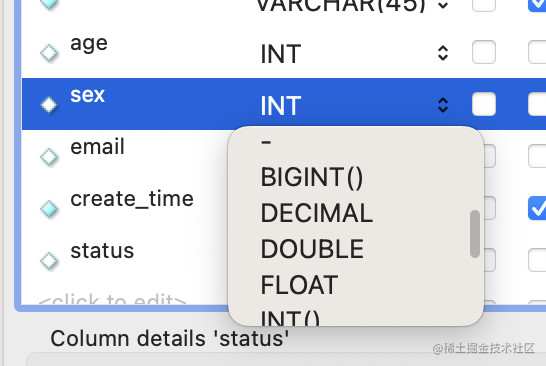Screen dimensions: 546x366
Task: Open the datatype dropdown arrows for age
Action: 443,53
